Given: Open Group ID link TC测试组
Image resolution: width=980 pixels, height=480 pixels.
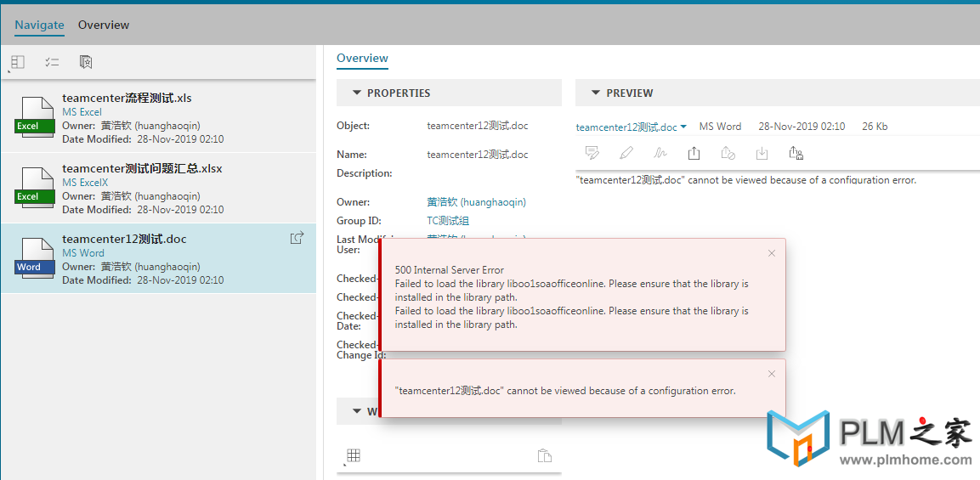Looking at the screenshot, I should click(x=448, y=221).
